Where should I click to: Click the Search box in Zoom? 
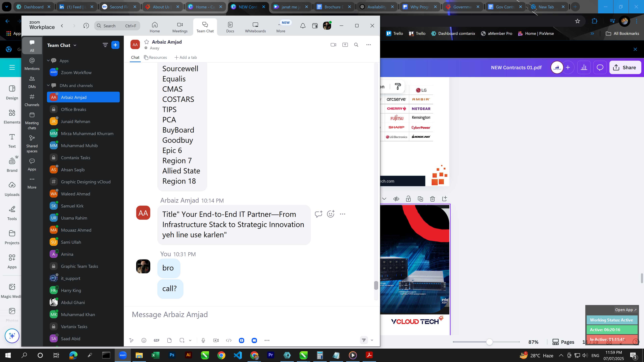click(x=117, y=26)
